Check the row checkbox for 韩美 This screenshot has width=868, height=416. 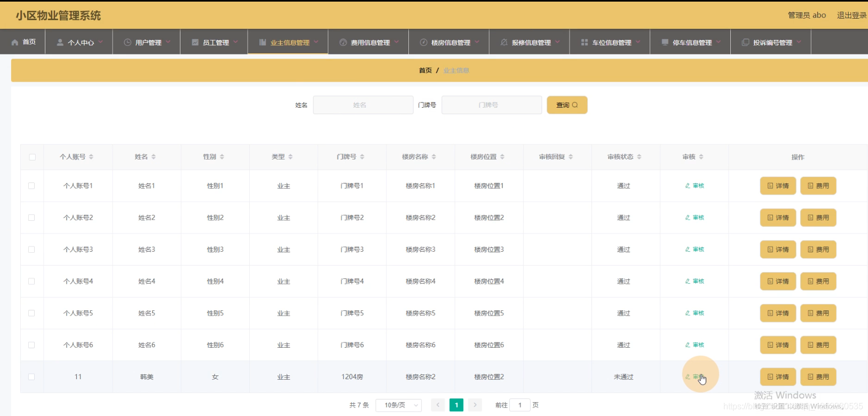(31, 377)
